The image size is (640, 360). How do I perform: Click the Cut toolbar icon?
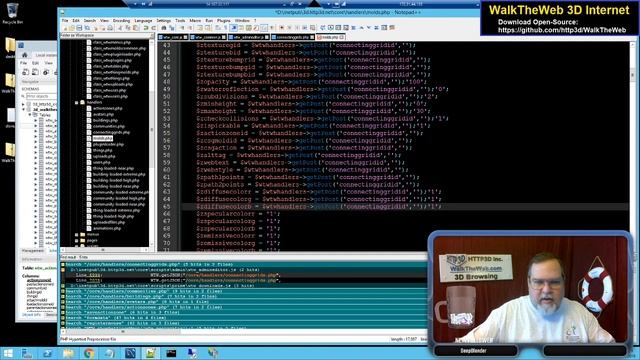click(x=120, y=28)
